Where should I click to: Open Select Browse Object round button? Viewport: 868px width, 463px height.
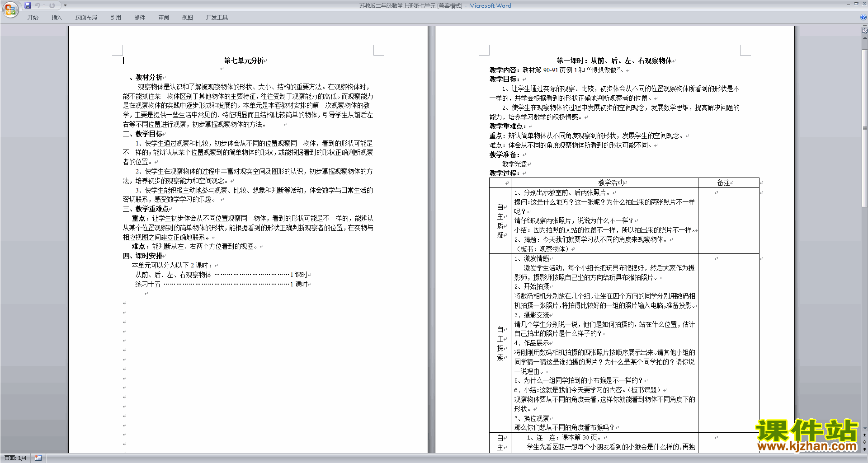[x=865, y=442]
